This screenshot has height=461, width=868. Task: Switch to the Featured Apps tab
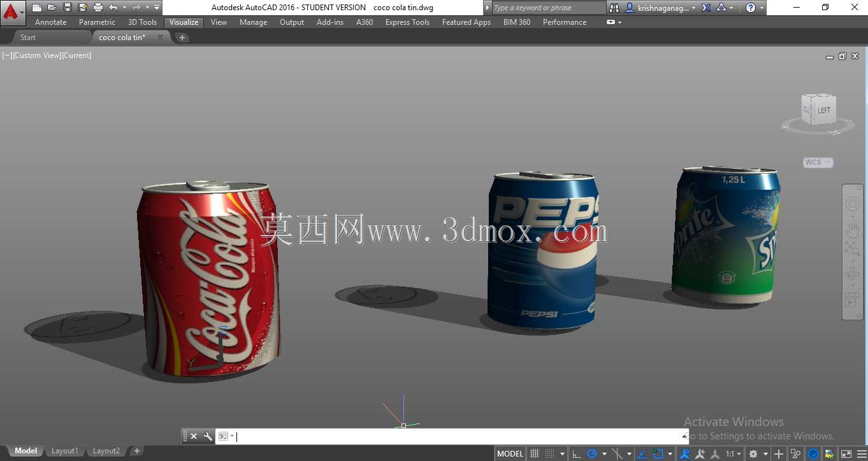coord(467,22)
